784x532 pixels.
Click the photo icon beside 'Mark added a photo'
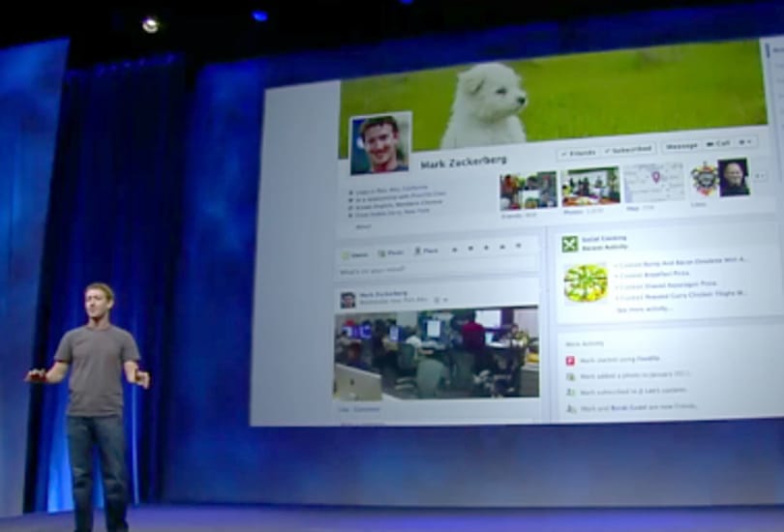pyautogui.click(x=570, y=376)
